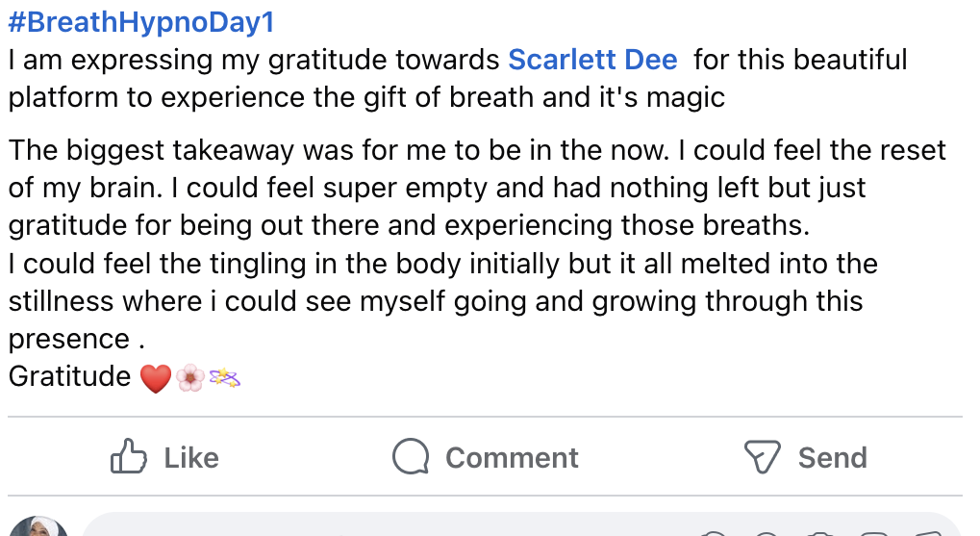The height and width of the screenshot is (536, 980).
Task: Tap the speech bubble Comment icon
Action: [x=411, y=456]
